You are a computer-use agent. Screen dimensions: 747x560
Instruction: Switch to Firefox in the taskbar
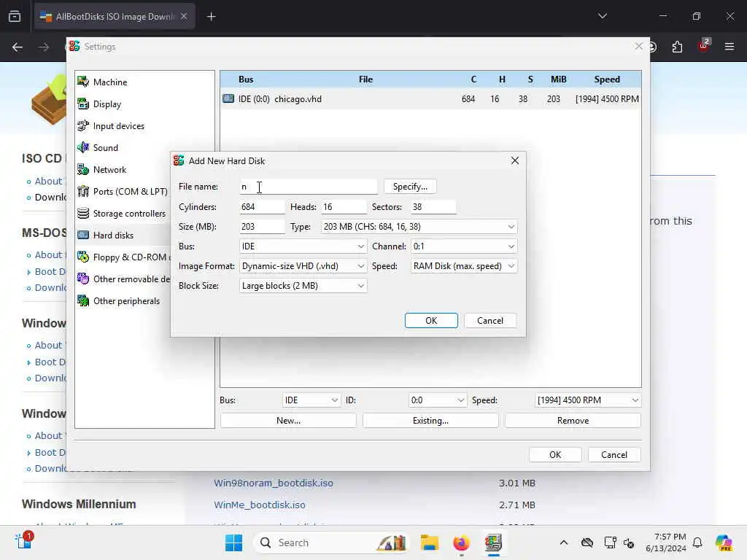click(x=461, y=542)
